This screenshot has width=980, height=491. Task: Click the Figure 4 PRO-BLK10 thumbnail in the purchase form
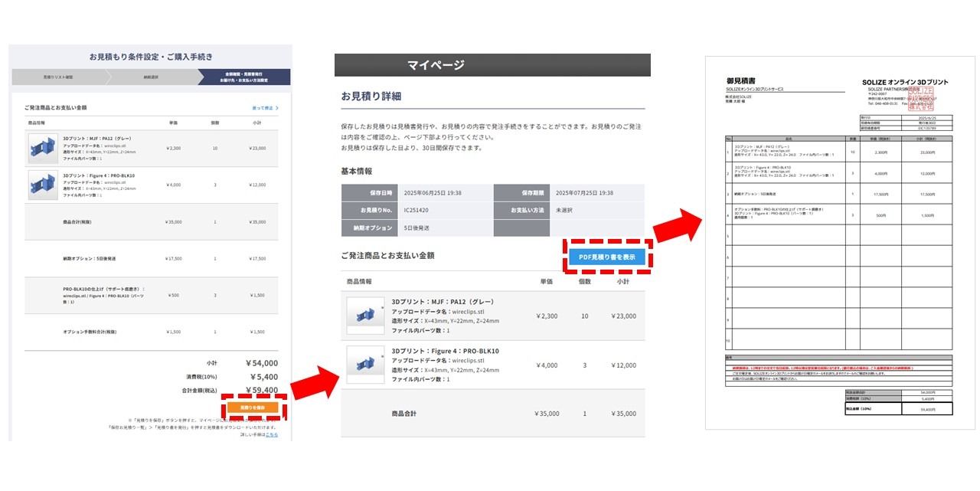tap(43, 185)
